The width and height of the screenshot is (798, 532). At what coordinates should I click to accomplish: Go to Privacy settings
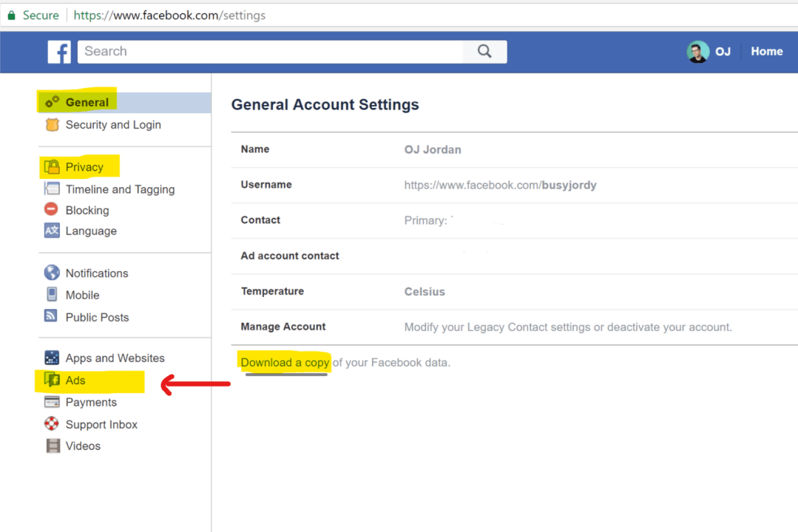coord(84,167)
